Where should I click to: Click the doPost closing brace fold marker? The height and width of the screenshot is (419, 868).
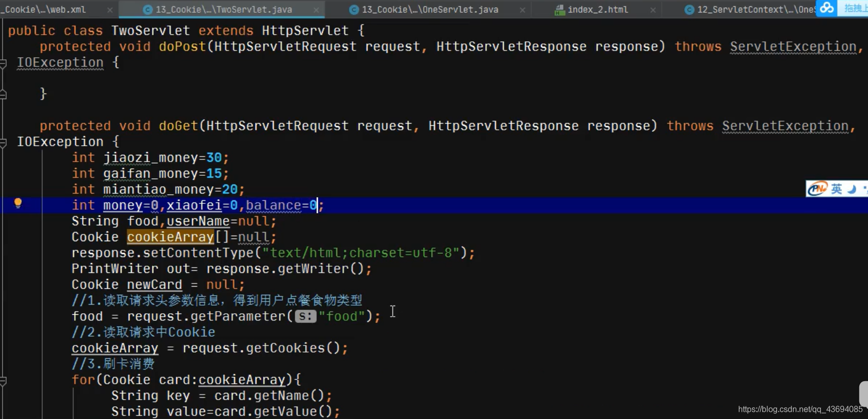[x=3, y=95]
